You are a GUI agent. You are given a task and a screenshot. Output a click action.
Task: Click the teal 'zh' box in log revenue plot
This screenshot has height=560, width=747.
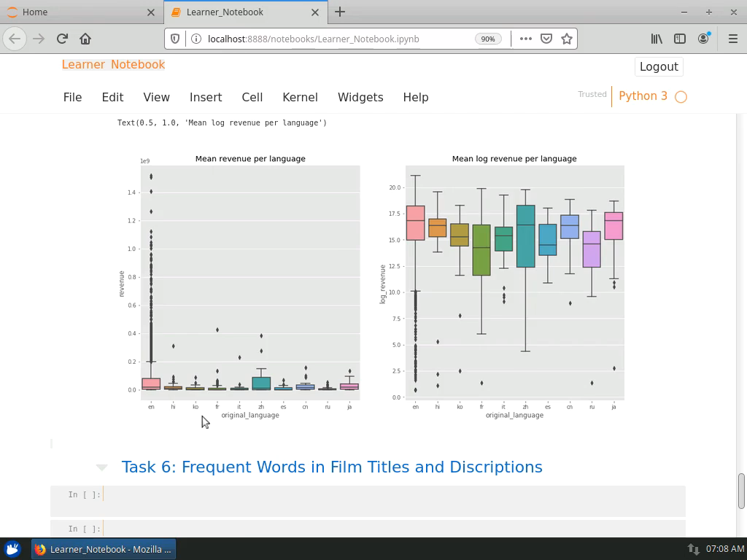525,236
